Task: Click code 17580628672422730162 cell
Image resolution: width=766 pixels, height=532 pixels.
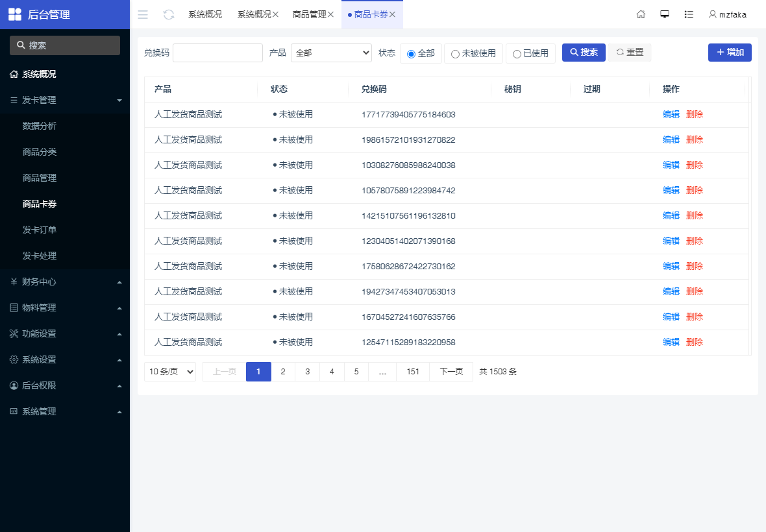Action: (408, 267)
